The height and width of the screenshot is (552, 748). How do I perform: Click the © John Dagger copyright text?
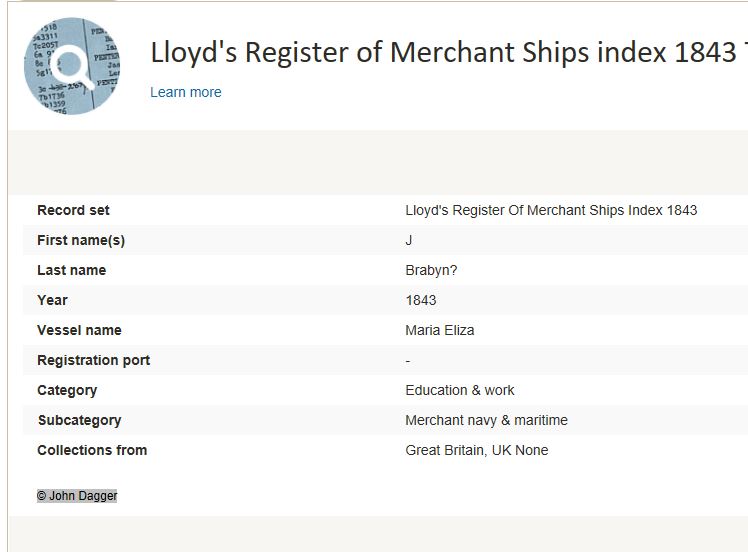tap(77, 496)
